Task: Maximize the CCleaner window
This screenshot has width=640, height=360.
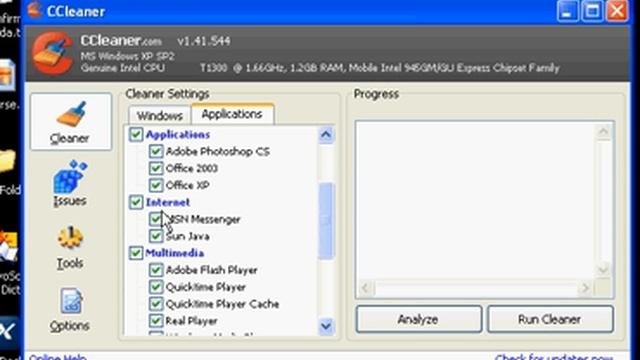Action: tap(592, 11)
